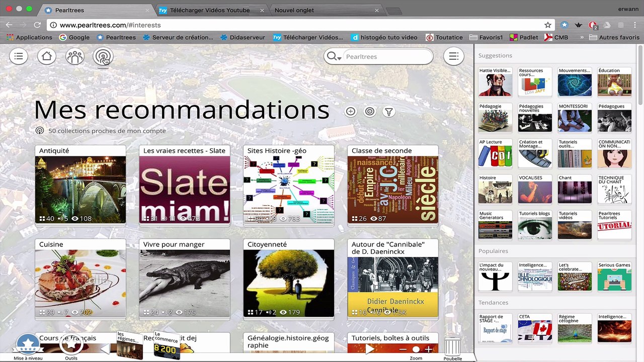This screenshot has width=644, height=362.
Task: Open the MONTESSORI suggestion
Action: [575, 117]
